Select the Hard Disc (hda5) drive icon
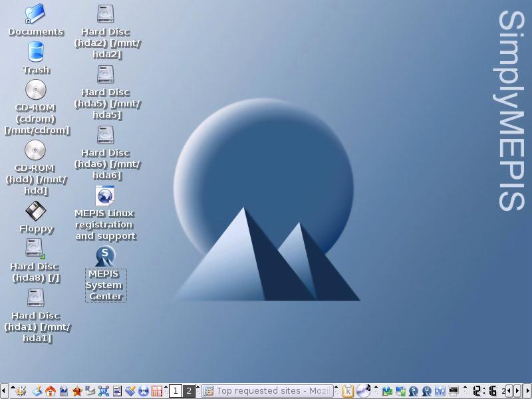 (x=106, y=74)
